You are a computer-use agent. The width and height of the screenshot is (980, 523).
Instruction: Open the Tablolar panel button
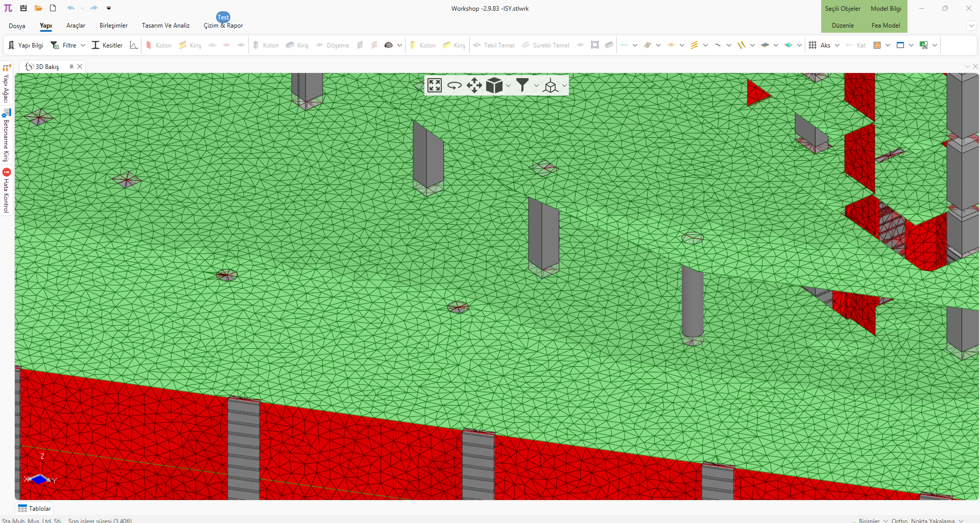[x=35, y=509]
